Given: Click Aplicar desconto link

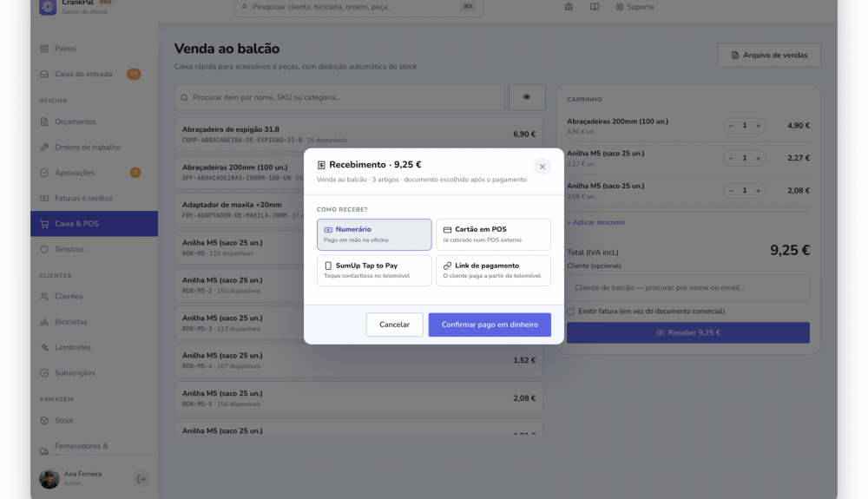Looking at the screenshot, I should [595, 222].
